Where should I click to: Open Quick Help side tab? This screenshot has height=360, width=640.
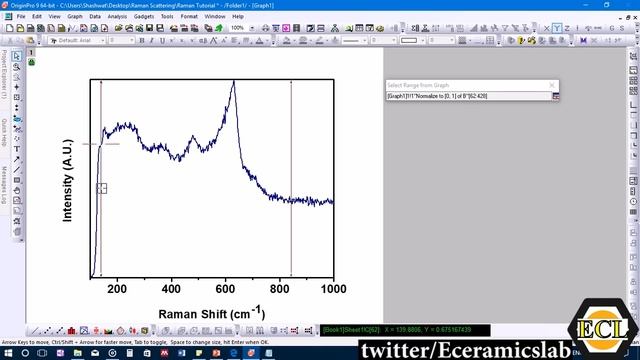[4, 133]
